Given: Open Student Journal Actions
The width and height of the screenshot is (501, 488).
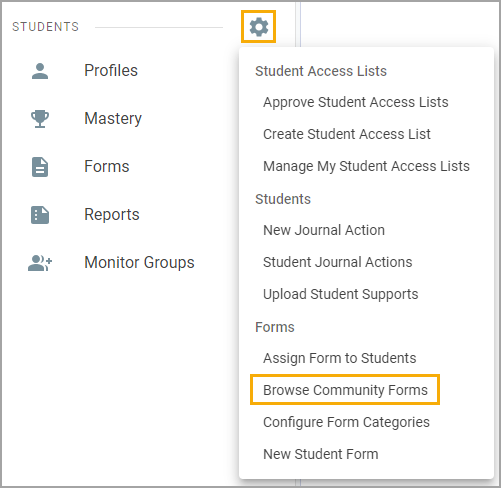Looking at the screenshot, I should pos(338,262).
